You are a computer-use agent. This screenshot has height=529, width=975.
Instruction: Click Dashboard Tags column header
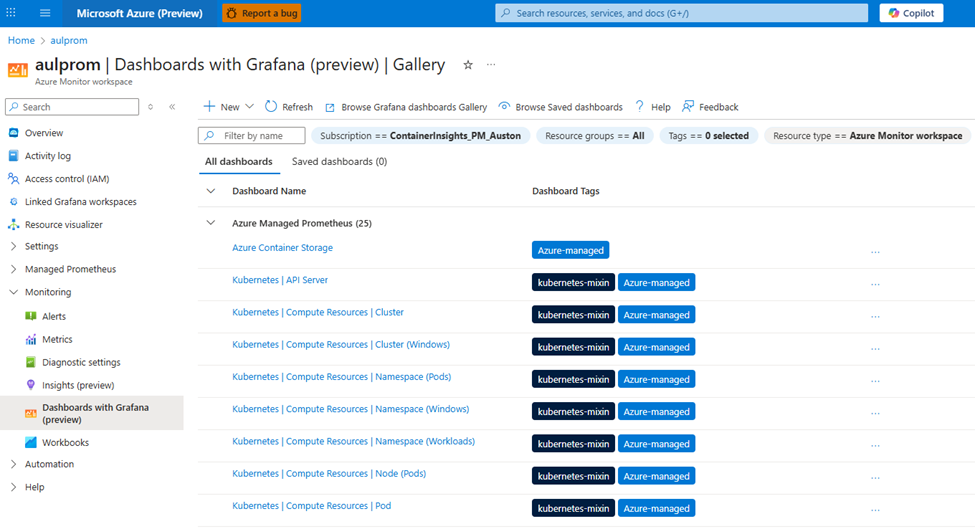click(x=566, y=191)
